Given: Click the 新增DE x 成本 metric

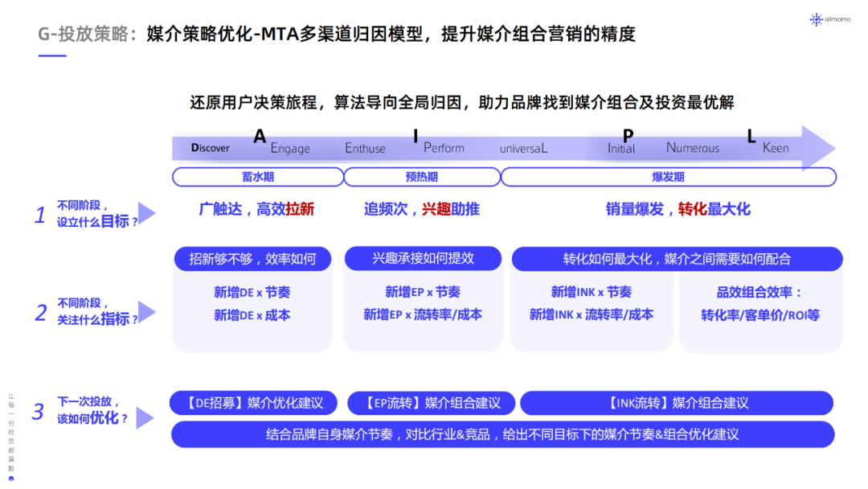Looking at the screenshot, I should [252, 315].
